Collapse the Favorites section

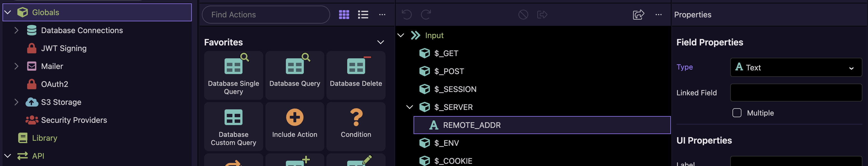click(380, 42)
